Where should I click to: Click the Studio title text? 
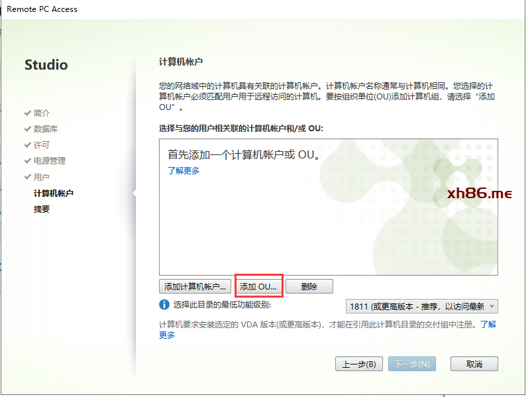(x=46, y=65)
